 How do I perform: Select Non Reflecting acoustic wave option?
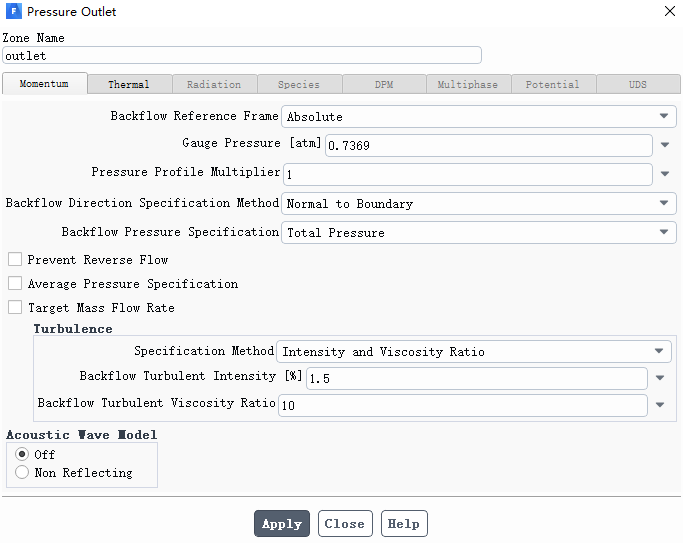[x=22, y=473]
